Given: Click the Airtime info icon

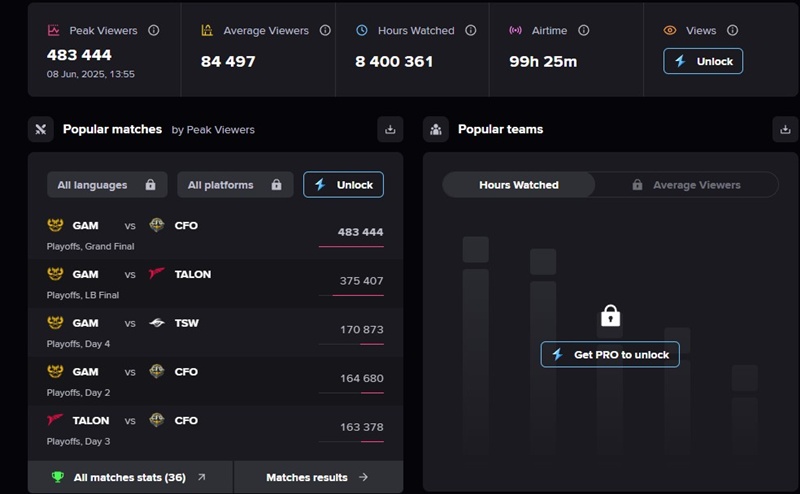Looking at the screenshot, I should (584, 30).
